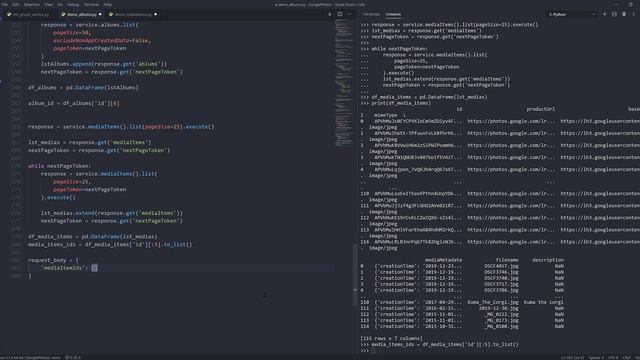
Task: Run the Python file with play icon
Action: 330,14
